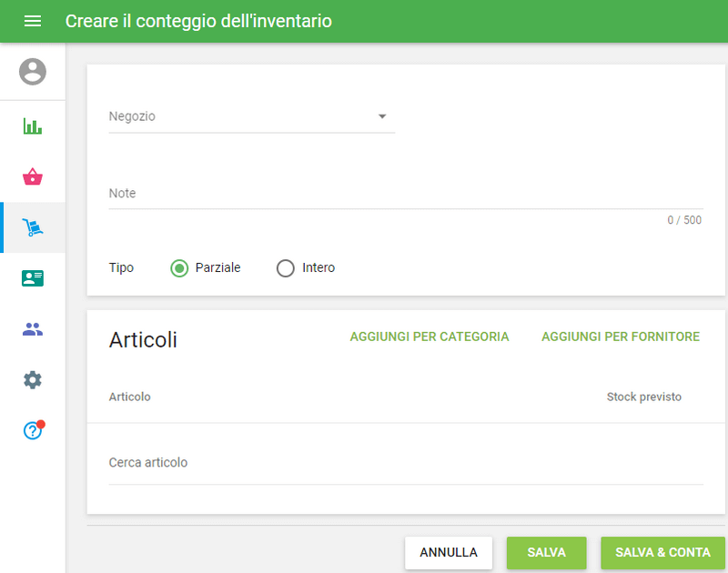This screenshot has height=573, width=728.
Task: Open the reports bar chart icon
Action: (x=33, y=126)
